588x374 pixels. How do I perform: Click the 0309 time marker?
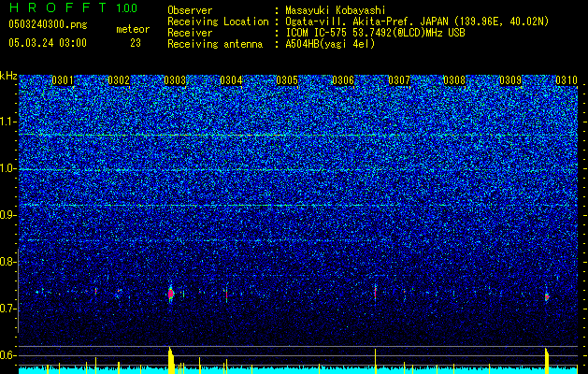pyautogui.click(x=510, y=80)
